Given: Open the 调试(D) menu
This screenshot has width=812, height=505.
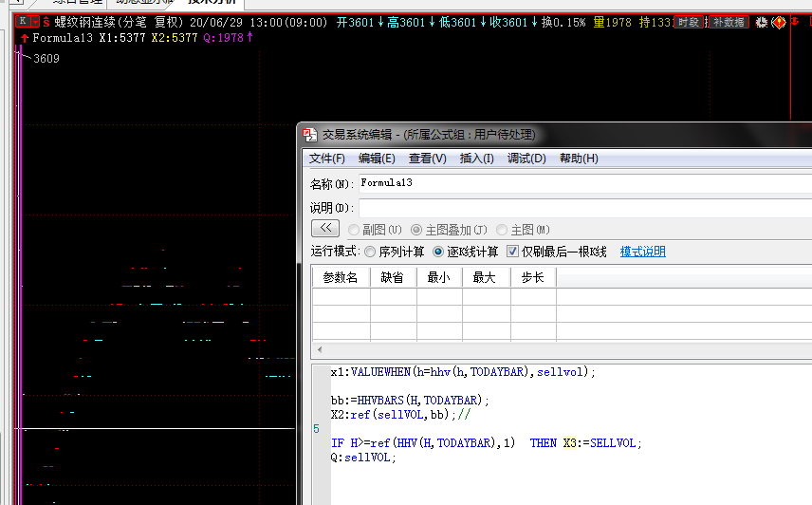Looking at the screenshot, I should tap(526, 159).
